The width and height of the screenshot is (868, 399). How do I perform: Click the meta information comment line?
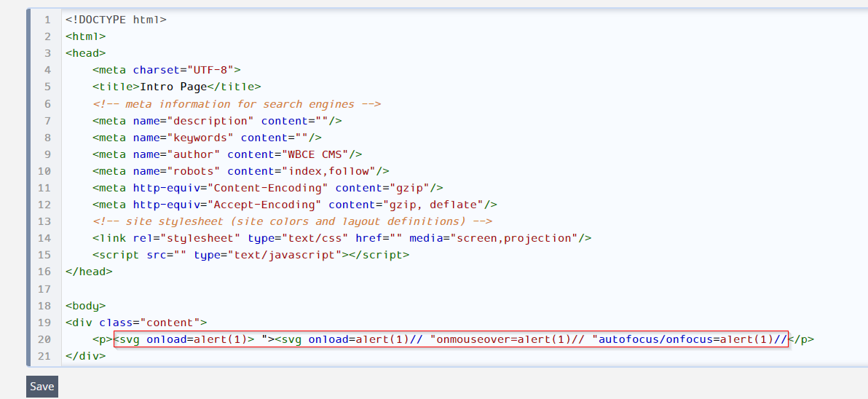(237, 104)
